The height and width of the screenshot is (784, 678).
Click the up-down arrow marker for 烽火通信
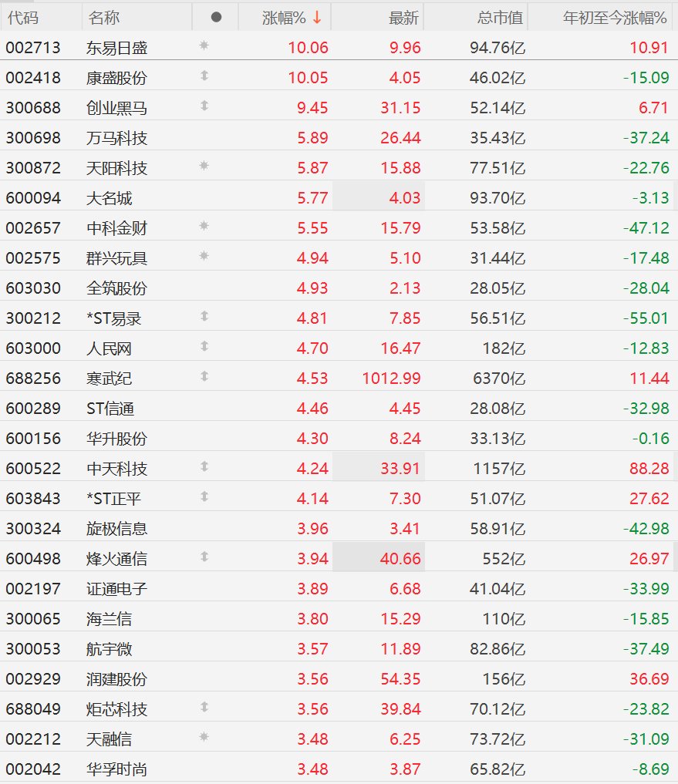point(204,557)
